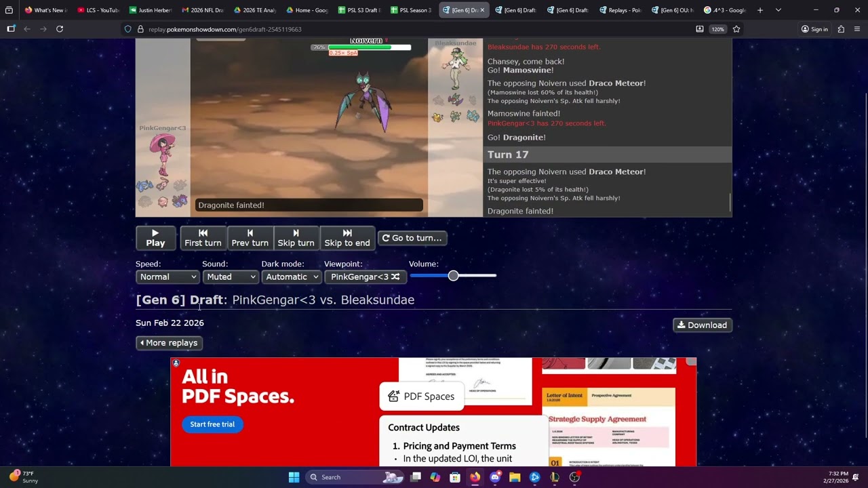Go back to More replays
The width and height of the screenshot is (868, 488).
pyautogui.click(x=169, y=343)
